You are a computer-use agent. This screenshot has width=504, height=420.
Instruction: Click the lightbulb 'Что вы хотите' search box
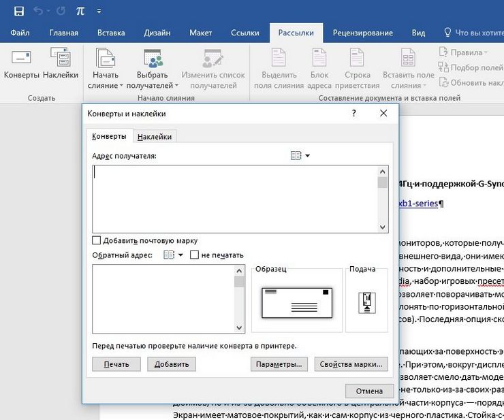pos(473,33)
